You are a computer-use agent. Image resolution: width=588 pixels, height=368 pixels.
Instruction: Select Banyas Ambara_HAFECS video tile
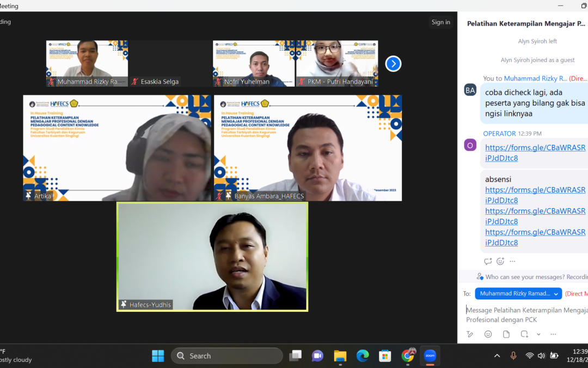pos(308,148)
